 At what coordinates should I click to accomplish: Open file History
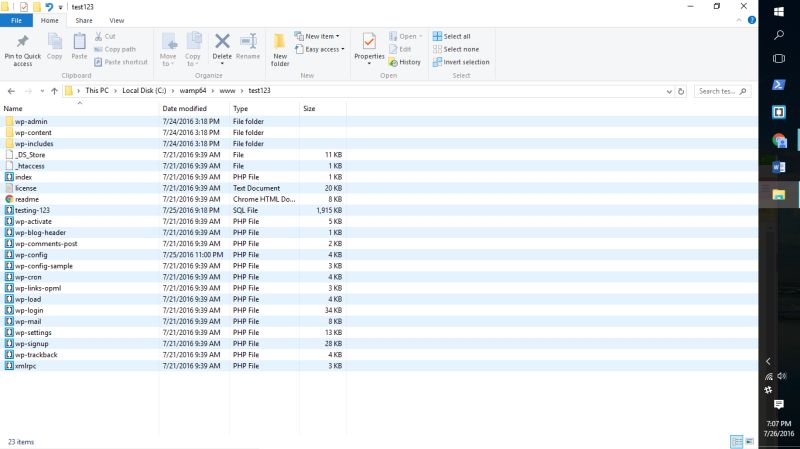405,62
